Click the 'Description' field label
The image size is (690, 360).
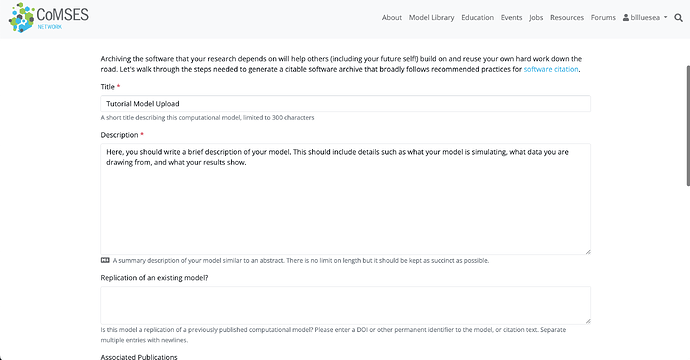[119, 135]
